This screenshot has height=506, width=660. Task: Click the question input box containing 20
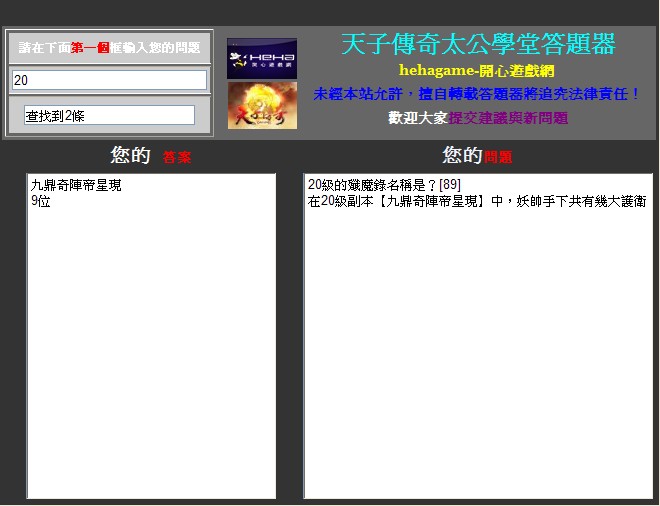[109, 80]
